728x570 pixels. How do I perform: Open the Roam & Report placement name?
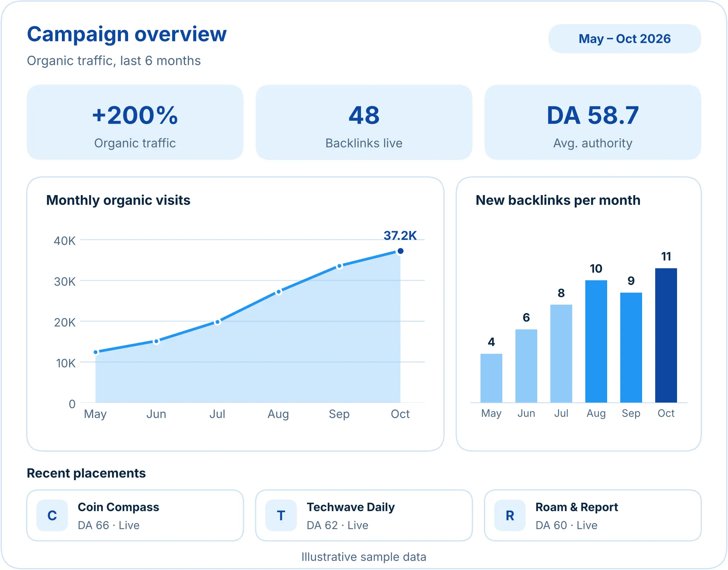point(577,507)
